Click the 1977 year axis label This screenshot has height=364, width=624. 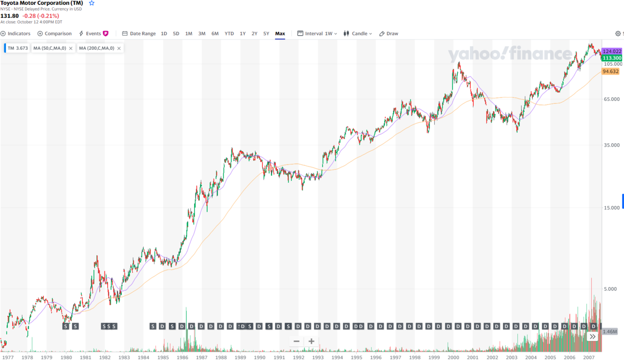coord(8,357)
